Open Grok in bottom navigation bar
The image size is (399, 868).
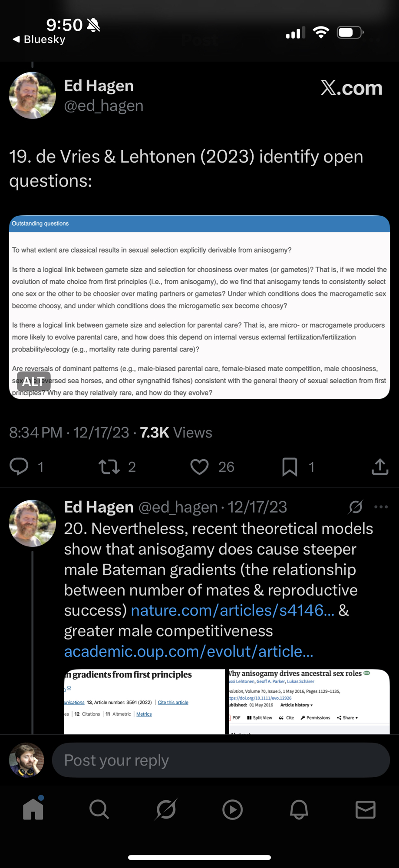[x=166, y=809]
